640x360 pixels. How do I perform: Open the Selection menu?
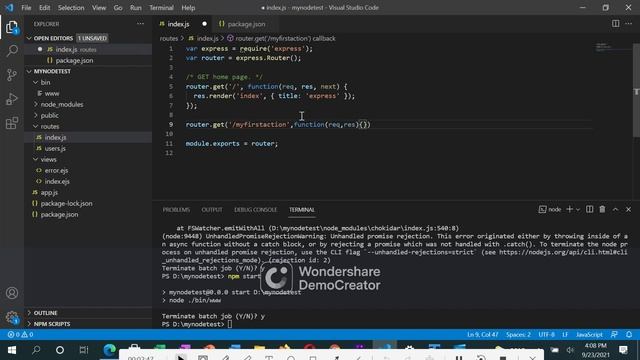[71, 8]
